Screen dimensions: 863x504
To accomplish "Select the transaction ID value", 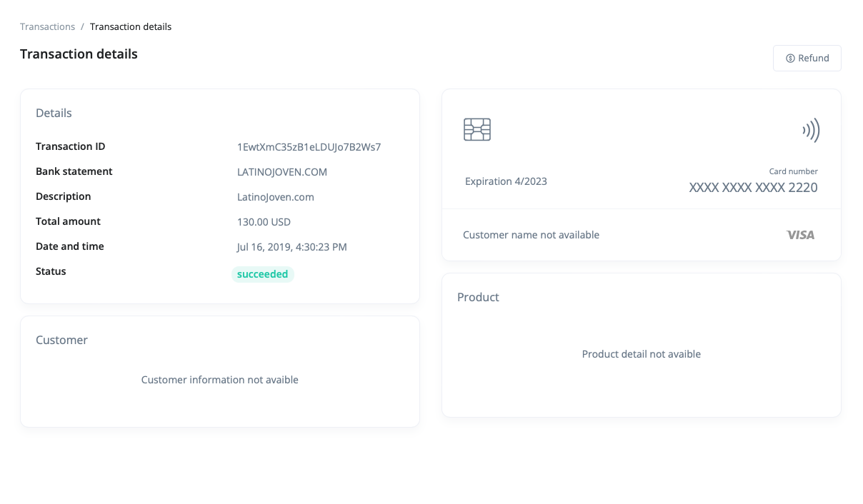I will (x=309, y=147).
